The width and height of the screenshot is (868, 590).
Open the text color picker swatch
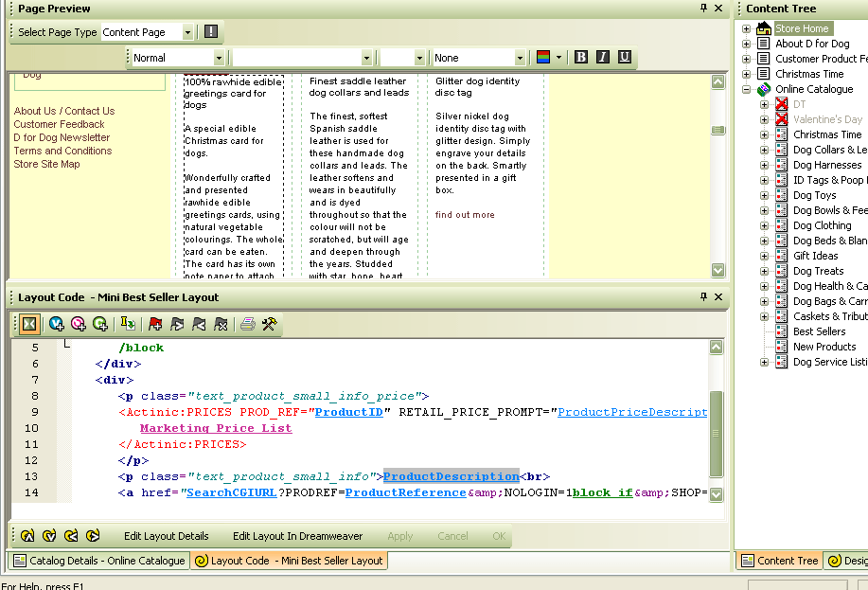(543, 58)
